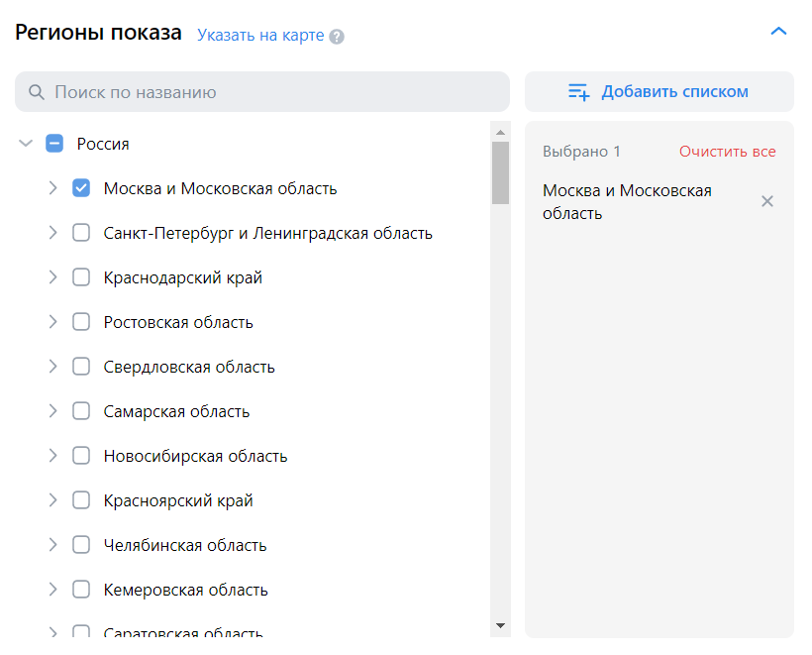Screen dimensions: 812x655
Task: Expand Москва и Московская область
Action: 53,188
